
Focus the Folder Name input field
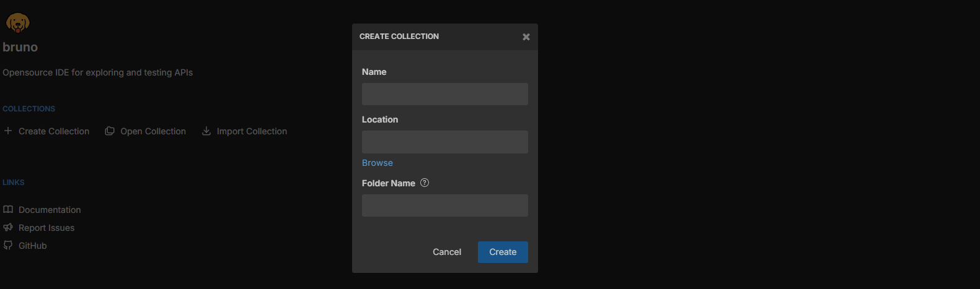(445, 205)
